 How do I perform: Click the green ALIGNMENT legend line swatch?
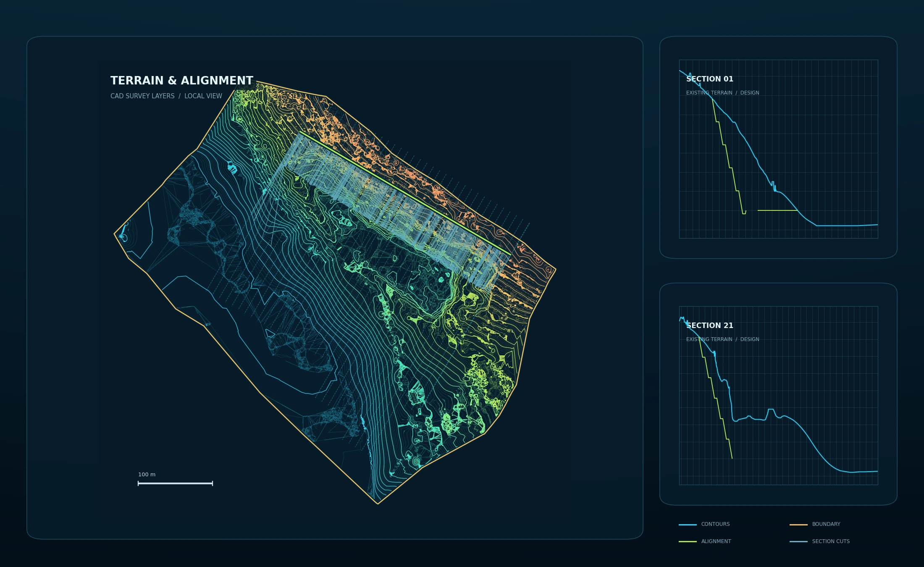[688, 542]
